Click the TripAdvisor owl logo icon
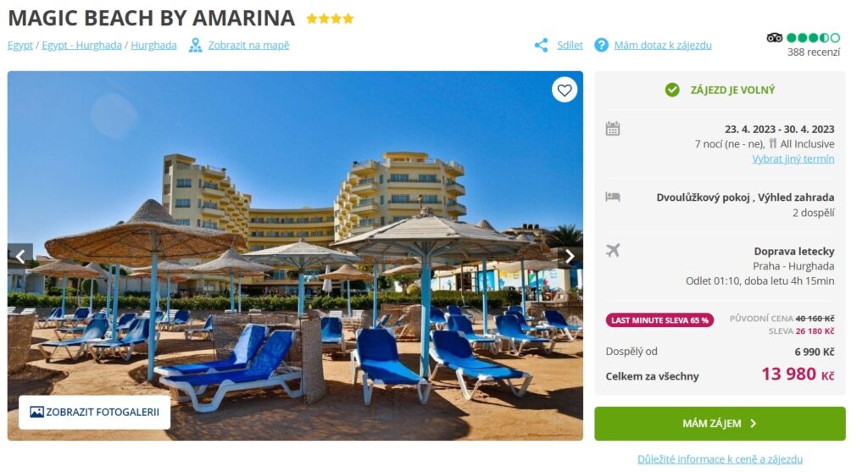This screenshot has height=472, width=868. point(774,37)
